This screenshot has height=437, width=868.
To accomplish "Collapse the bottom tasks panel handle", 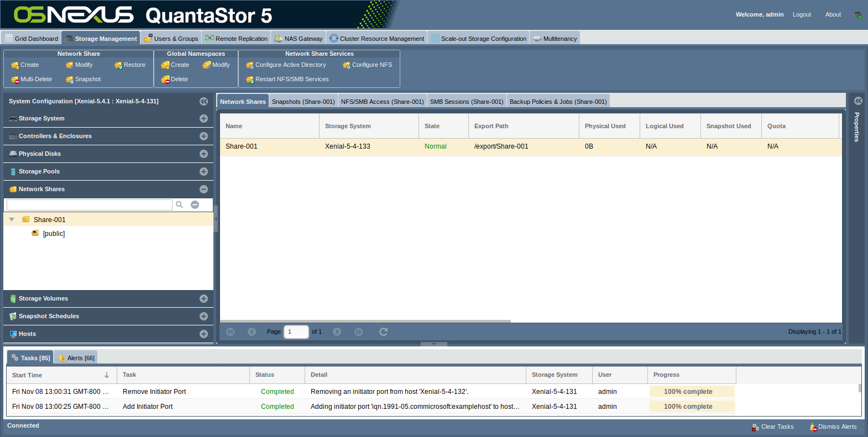I will pos(434,344).
